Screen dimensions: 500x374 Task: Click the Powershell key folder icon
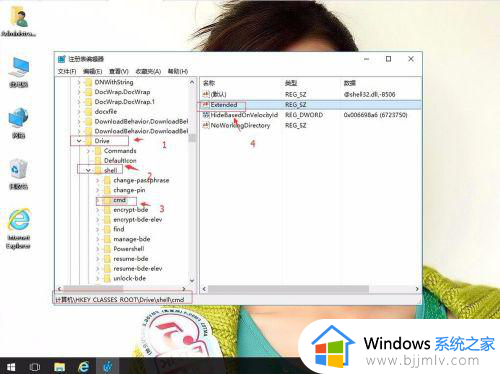tap(107, 249)
